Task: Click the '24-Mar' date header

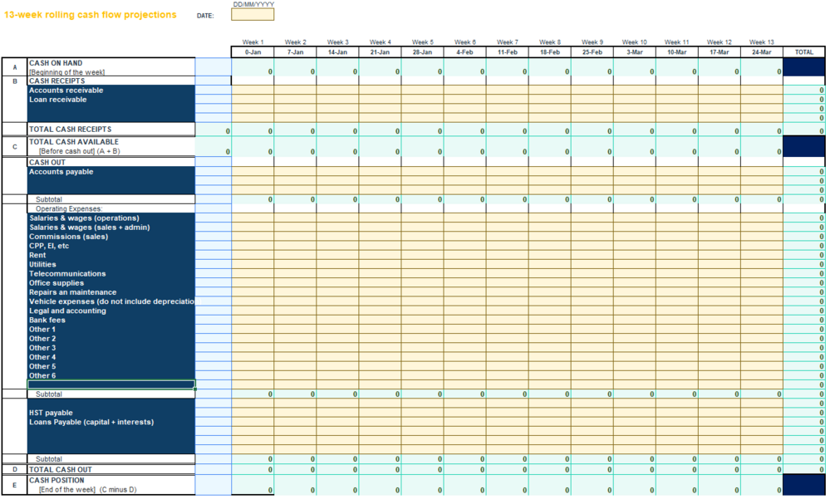Action: click(x=762, y=52)
